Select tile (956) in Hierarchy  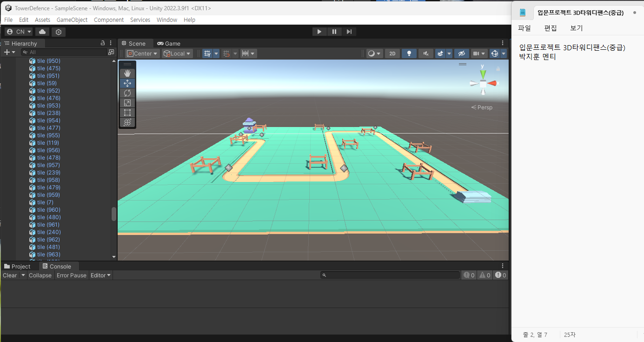click(48, 150)
